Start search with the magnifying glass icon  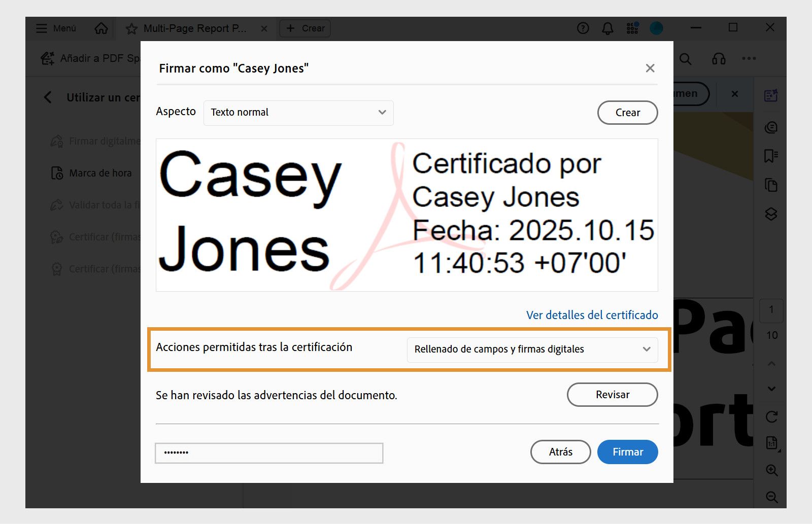click(x=685, y=59)
